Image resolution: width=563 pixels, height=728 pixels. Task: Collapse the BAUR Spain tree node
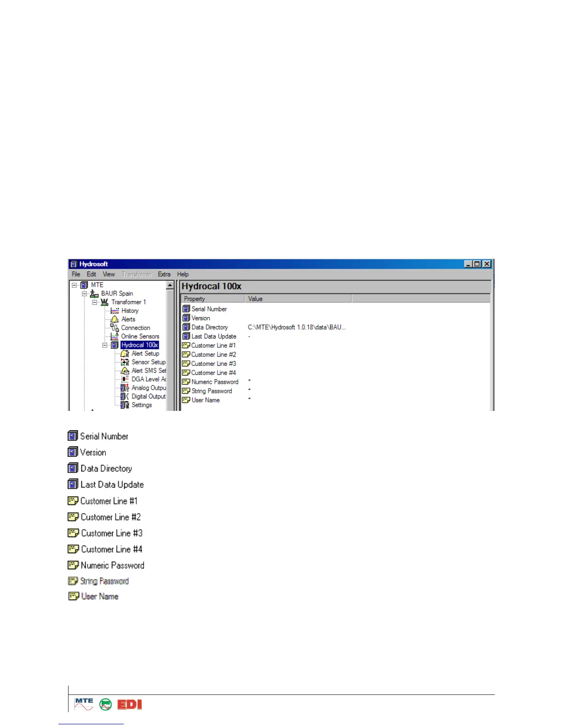[x=84, y=294]
